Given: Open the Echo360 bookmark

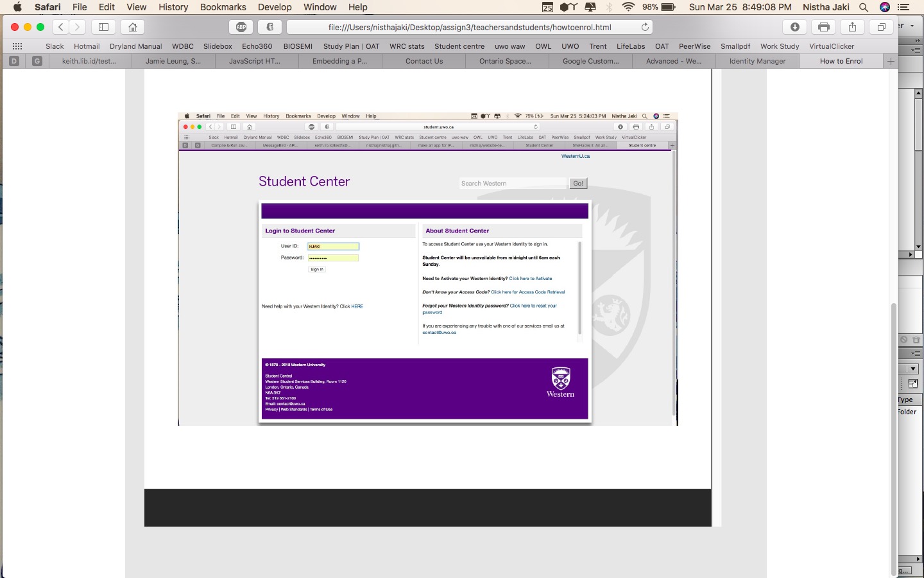Looking at the screenshot, I should pyautogui.click(x=257, y=46).
